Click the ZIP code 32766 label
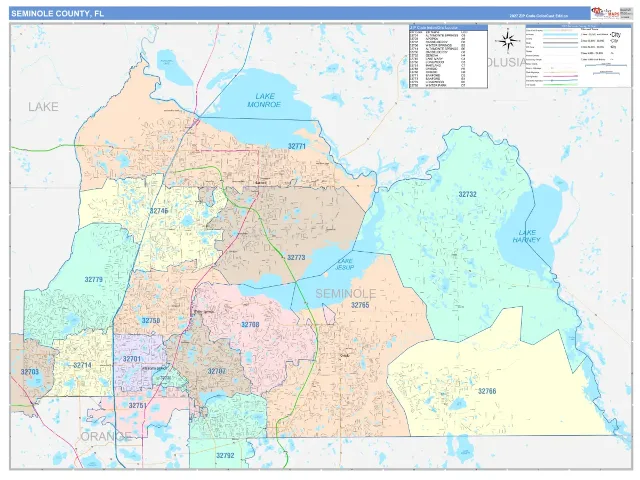The image size is (640, 480). (487, 391)
